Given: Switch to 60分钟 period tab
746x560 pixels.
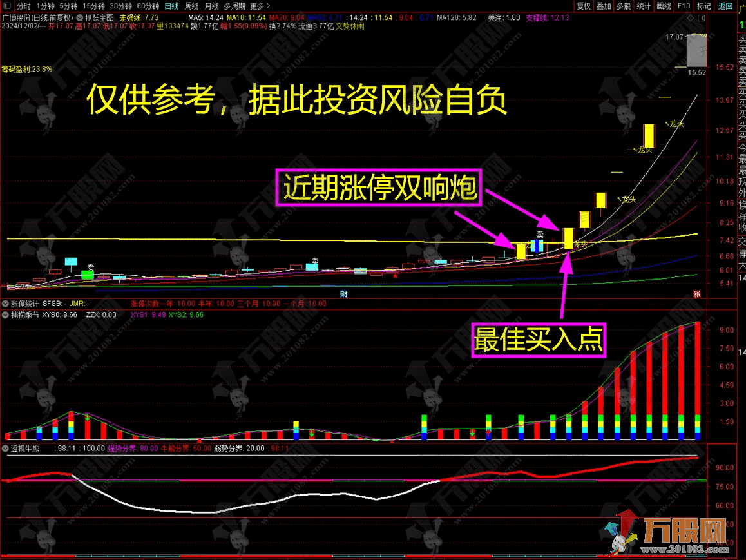Looking at the screenshot, I should (148, 6).
